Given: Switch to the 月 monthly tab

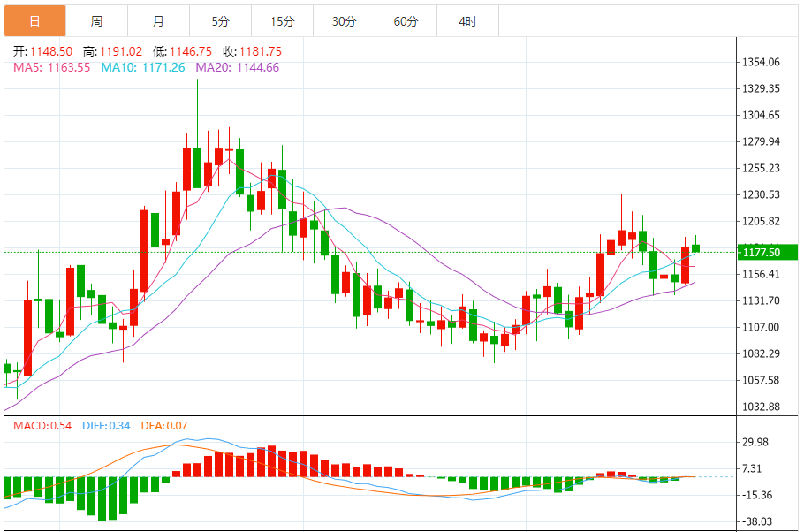Looking at the screenshot, I should [158, 21].
